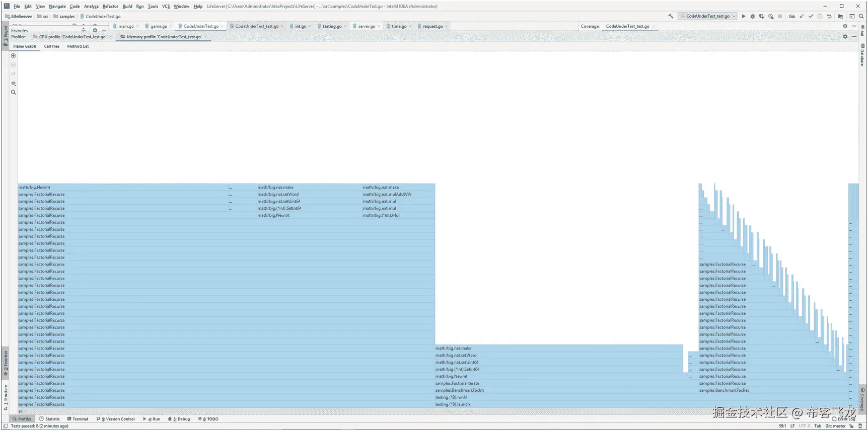This screenshot has height=431, width=868.
Task: Commit changes with the Git checkmark icon
Action: (811, 16)
